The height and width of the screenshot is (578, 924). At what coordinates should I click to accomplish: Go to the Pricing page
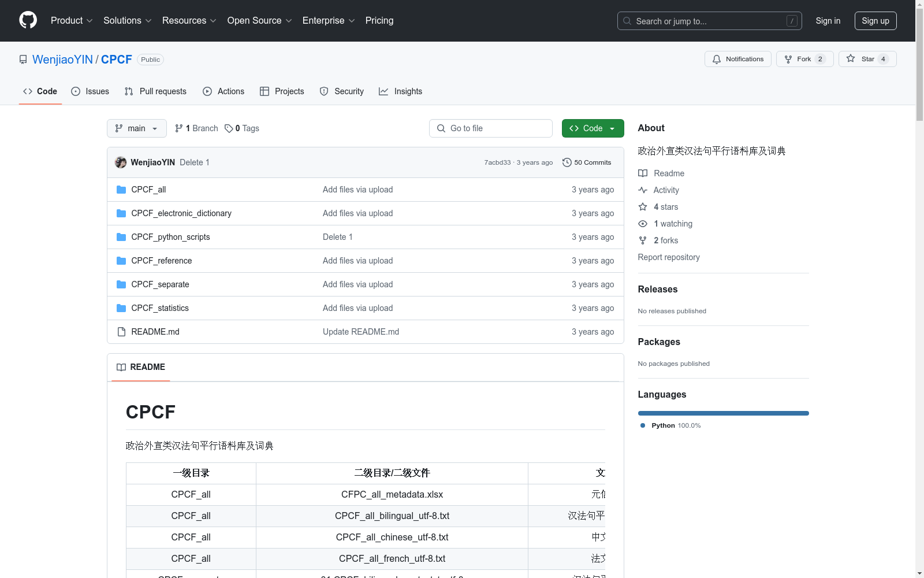[x=379, y=20]
